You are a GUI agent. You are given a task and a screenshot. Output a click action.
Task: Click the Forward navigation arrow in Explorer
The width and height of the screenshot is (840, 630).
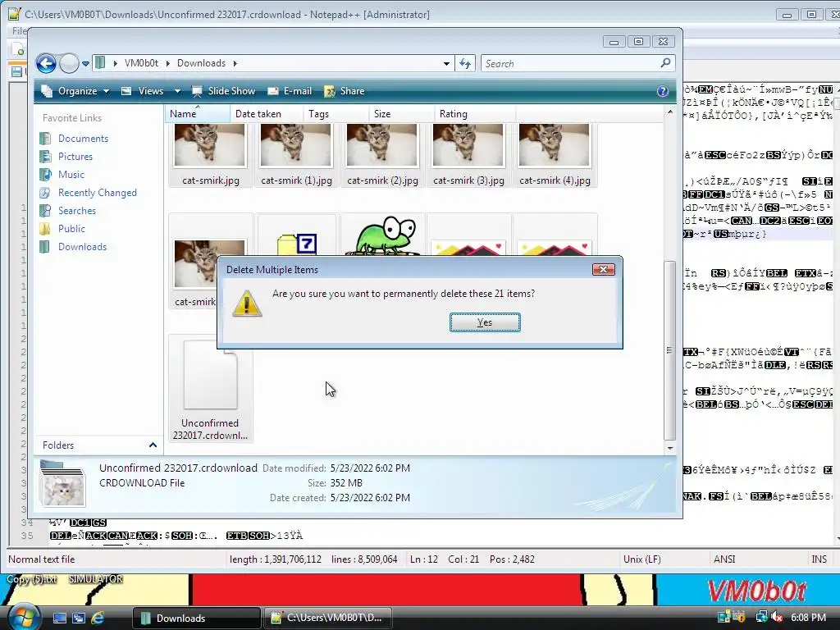point(69,63)
